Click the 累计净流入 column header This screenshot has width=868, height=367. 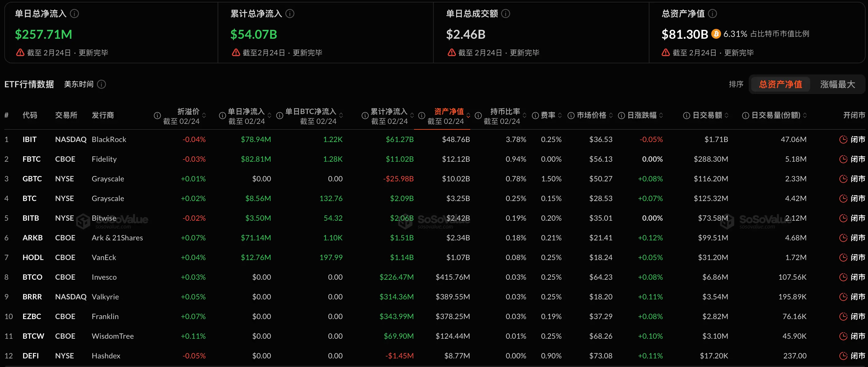pyautogui.click(x=389, y=112)
